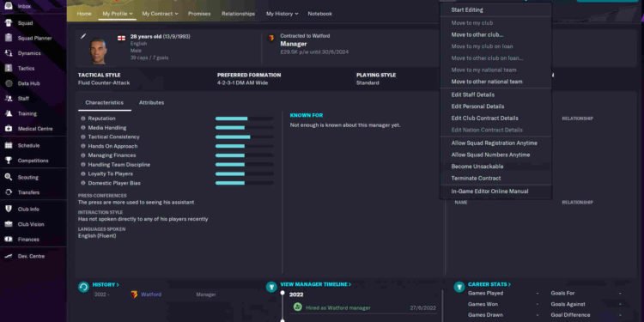This screenshot has height=322, width=644.
Task: Select the Characteristics tab
Action: click(x=104, y=103)
